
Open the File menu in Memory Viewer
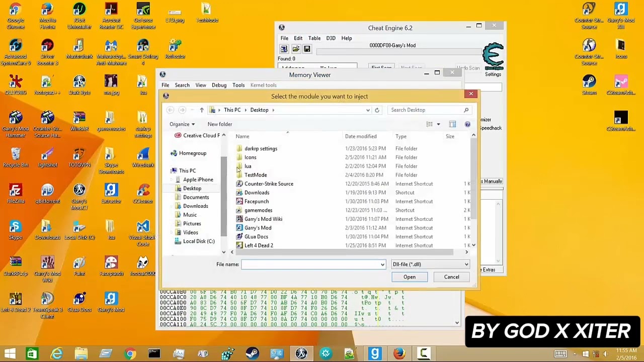point(165,85)
